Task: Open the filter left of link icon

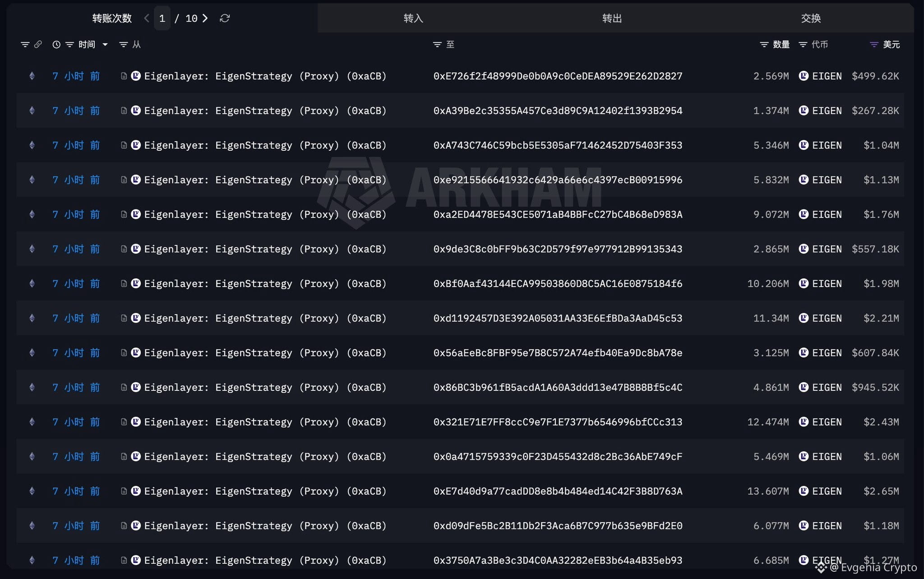Action: point(25,44)
